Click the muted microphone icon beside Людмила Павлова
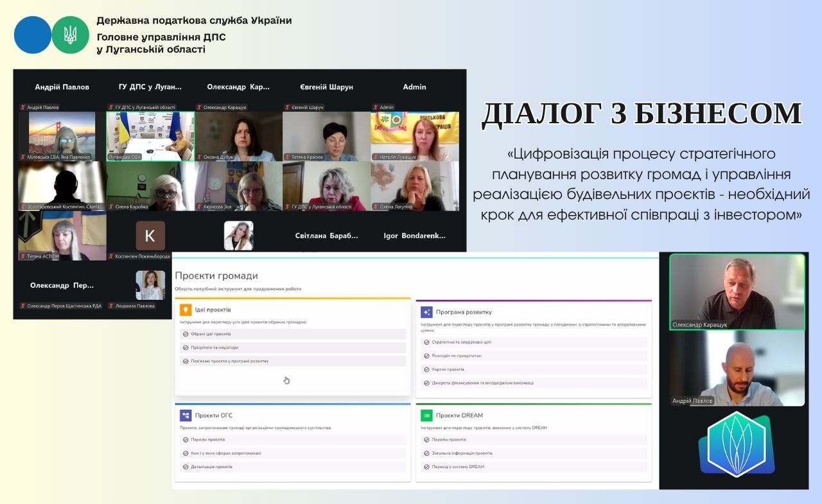The height and width of the screenshot is (504, 822). click(112, 306)
